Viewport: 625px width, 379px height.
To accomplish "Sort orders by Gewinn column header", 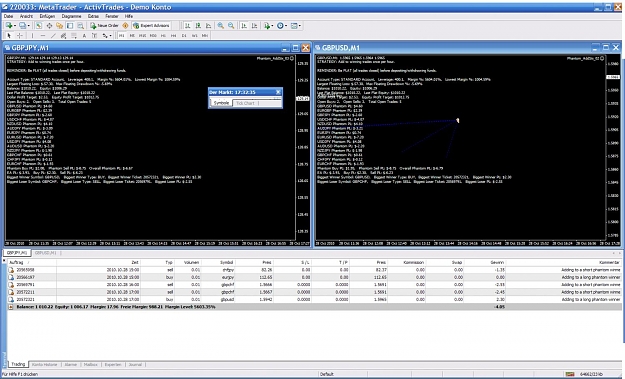I will [485, 262].
